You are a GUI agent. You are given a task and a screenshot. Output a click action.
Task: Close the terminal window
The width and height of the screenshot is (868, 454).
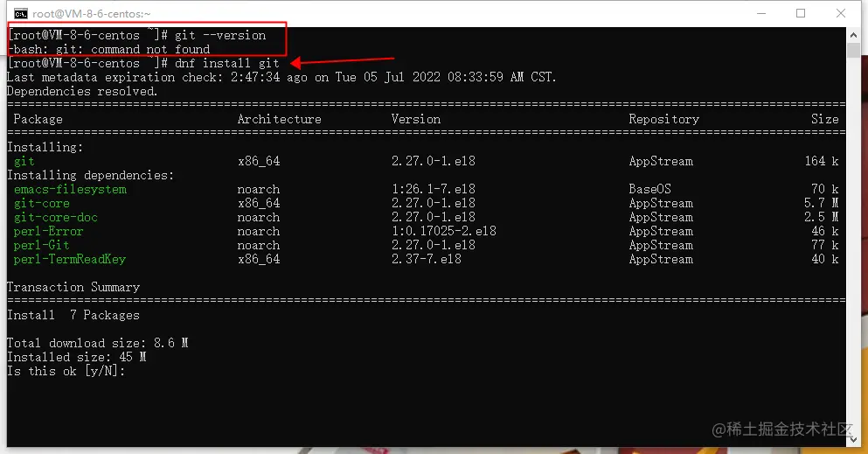pyautogui.click(x=840, y=13)
